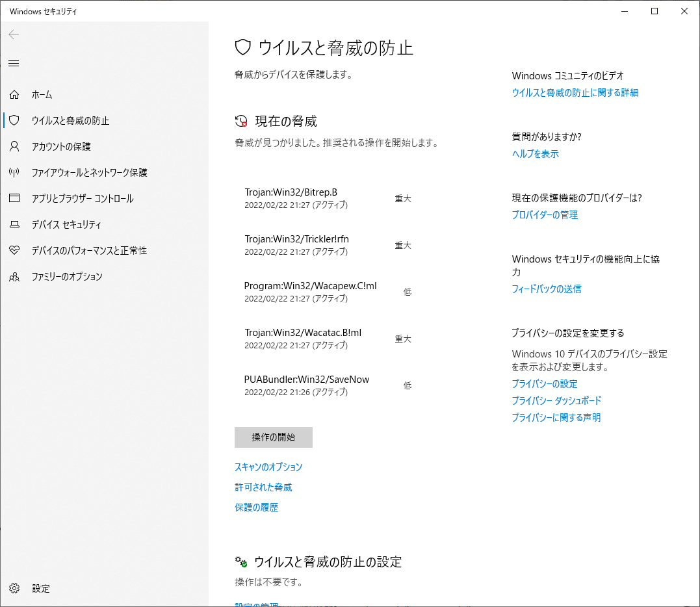Open the hamburger navigation menu

click(x=14, y=64)
